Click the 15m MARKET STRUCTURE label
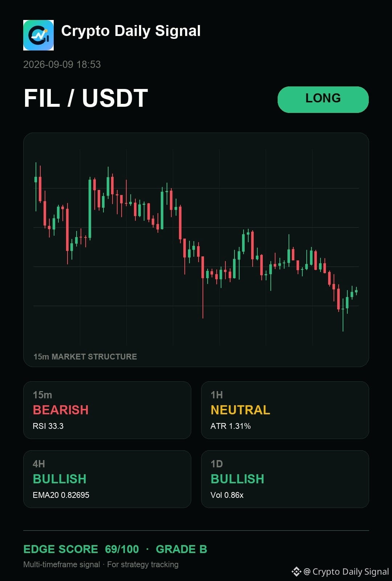Image resolution: width=392 pixels, height=581 pixels. tap(85, 357)
